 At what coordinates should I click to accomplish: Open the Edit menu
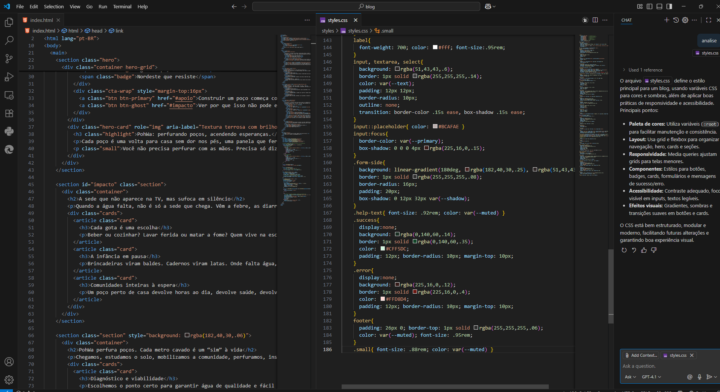34,6
